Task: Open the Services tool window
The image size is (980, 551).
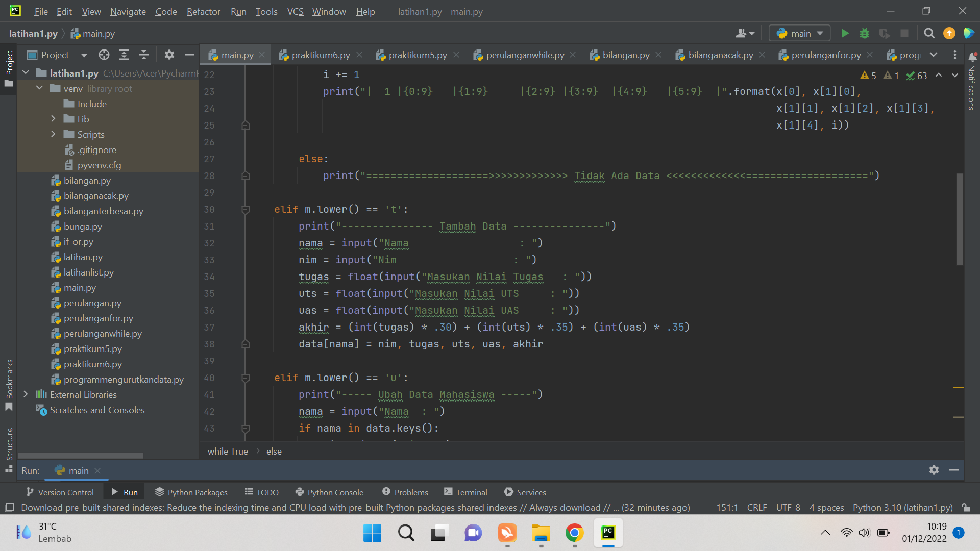Action: [x=525, y=492]
